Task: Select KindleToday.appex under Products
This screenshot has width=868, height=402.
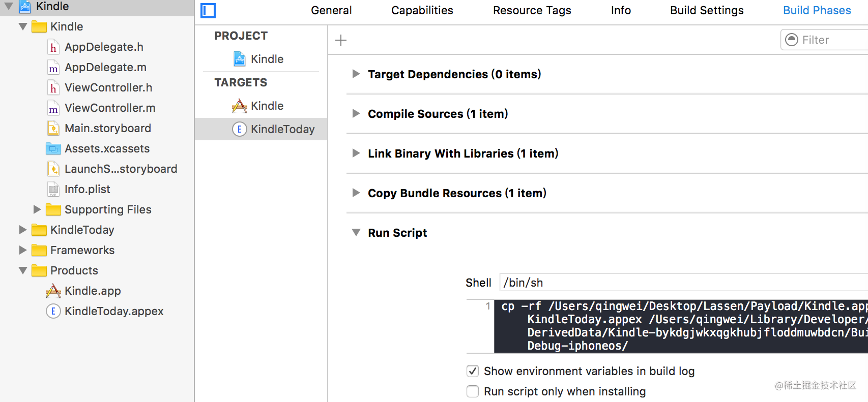Action: 114,311
